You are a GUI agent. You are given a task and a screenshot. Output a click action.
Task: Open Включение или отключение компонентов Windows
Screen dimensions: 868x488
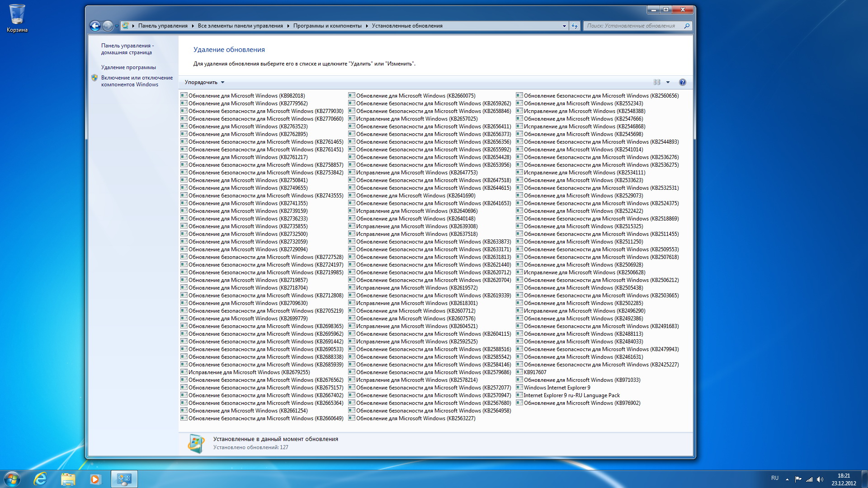coord(137,81)
